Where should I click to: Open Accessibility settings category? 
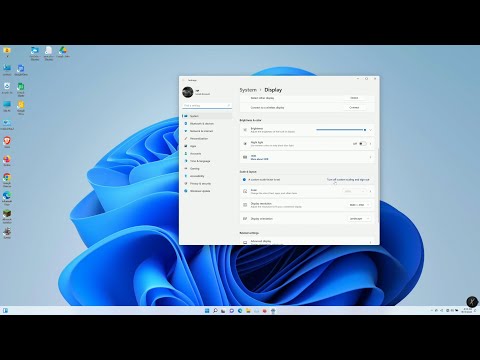click(207, 176)
